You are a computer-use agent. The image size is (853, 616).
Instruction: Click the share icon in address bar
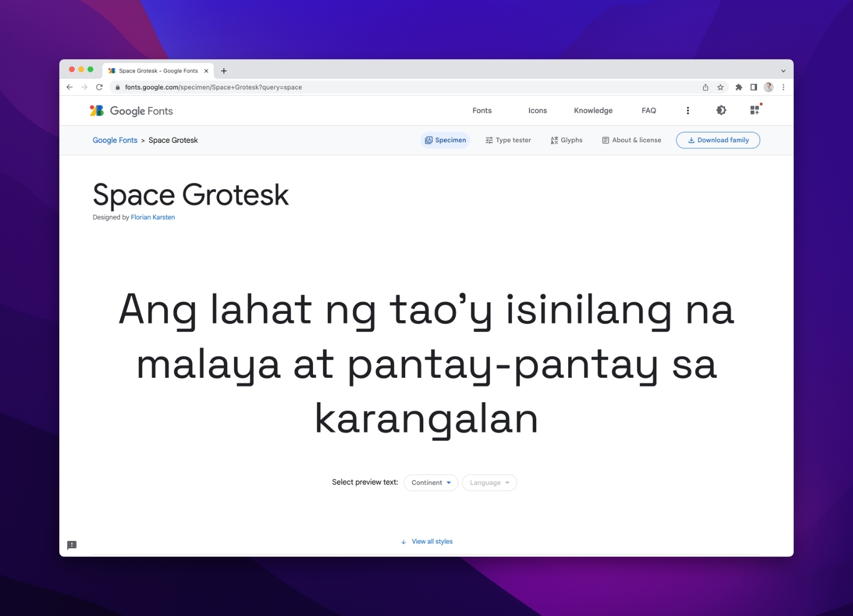coord(705,87)
